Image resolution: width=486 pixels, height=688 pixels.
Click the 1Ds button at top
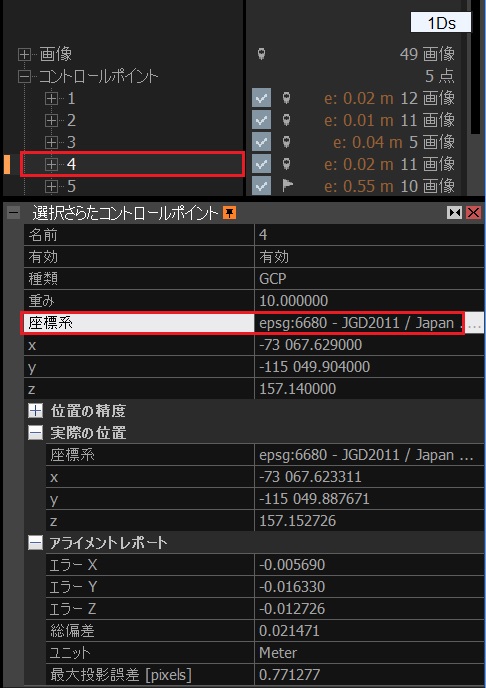(x=441, y=22)
